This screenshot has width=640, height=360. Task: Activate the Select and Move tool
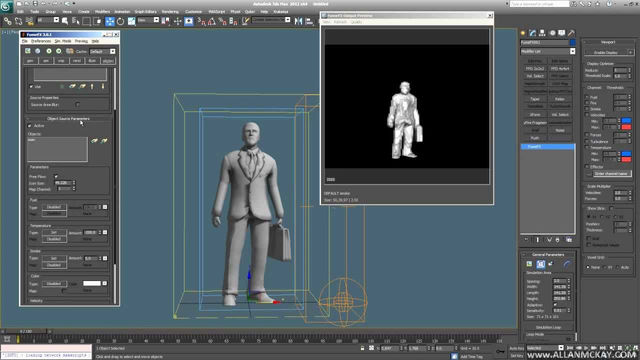click(x=110, y=21)
